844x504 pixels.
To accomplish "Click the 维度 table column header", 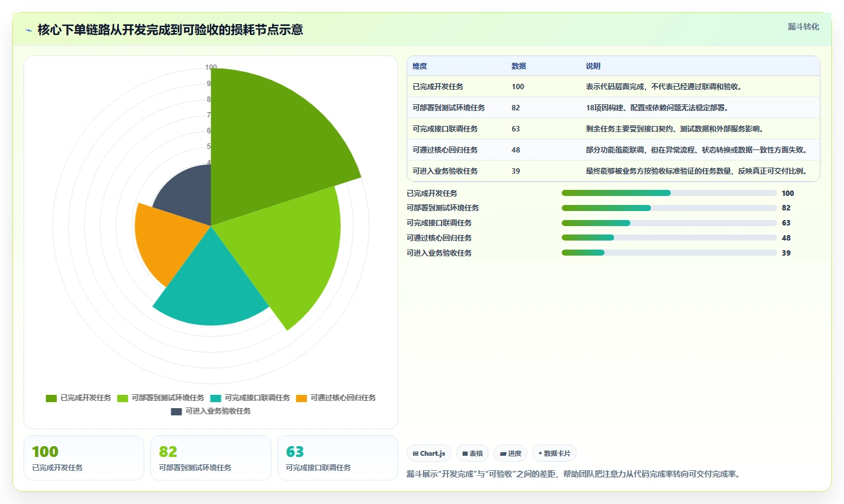I will coord(420,66).
